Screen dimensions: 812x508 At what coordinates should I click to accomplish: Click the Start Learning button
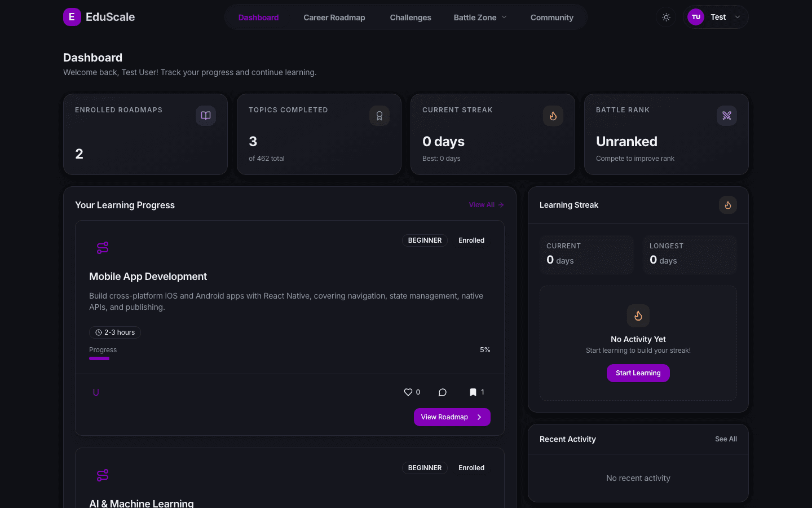coord(638,373)
